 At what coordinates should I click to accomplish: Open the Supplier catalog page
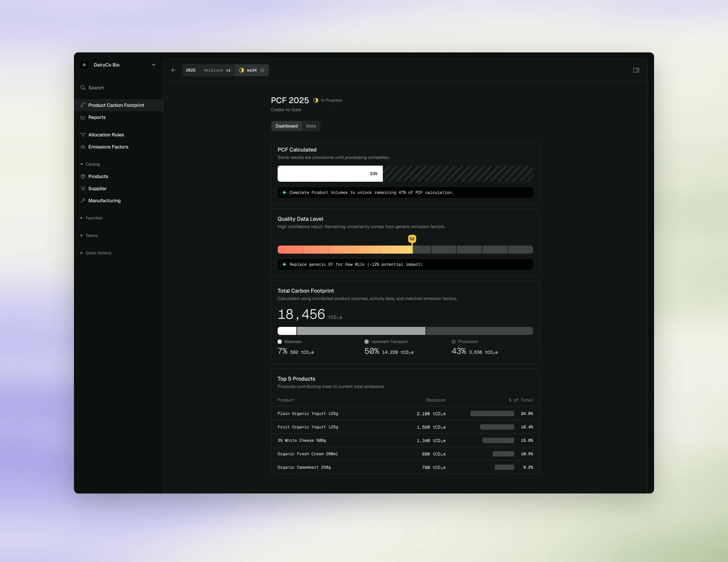[118, 188]
